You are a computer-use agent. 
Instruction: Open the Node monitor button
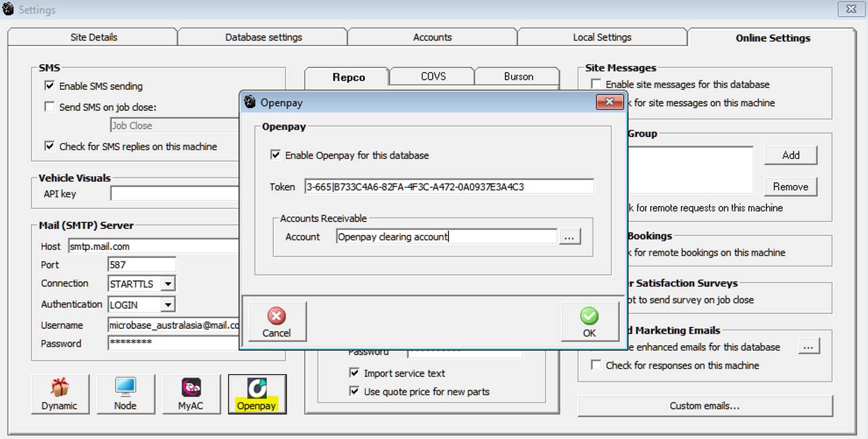coord(125,394)
